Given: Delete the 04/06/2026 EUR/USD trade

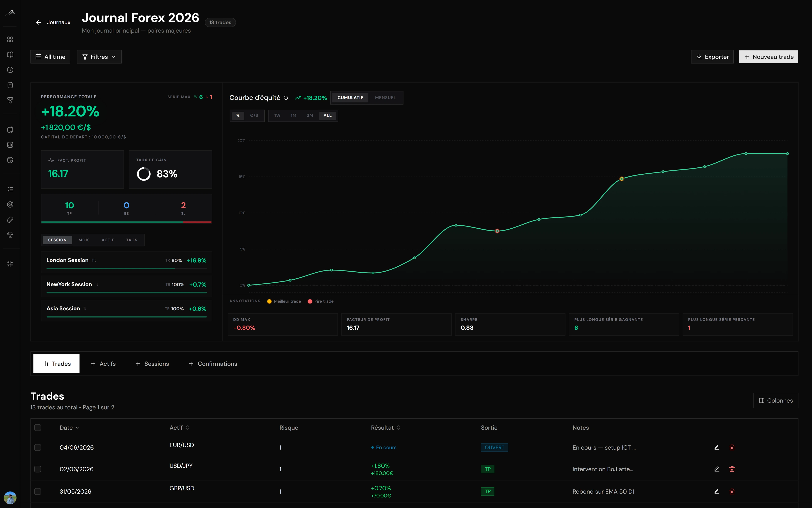Looking at the screenshot, I should point(732,447).
